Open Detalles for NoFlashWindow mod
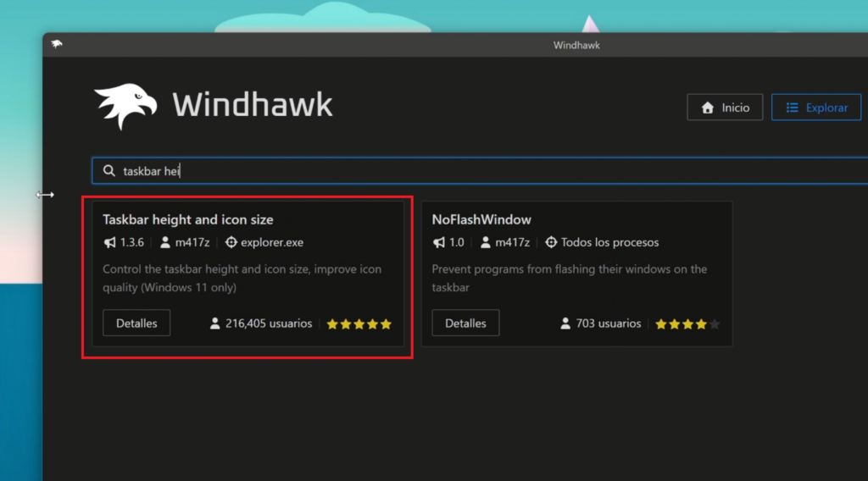Screen dimensions: 868x481 (465, 323)
